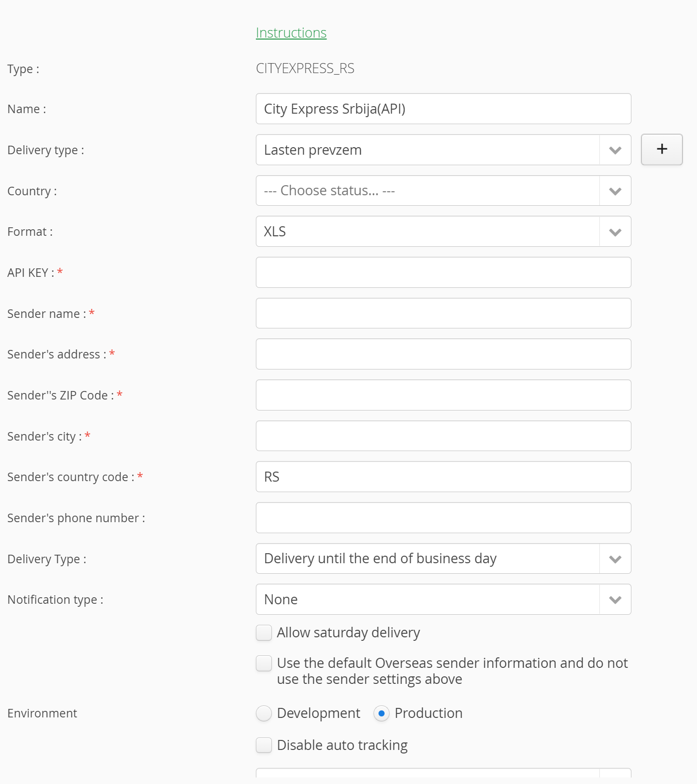Add a new delivery type with plus button
The image size is (697, 784).
pos(661,149)
